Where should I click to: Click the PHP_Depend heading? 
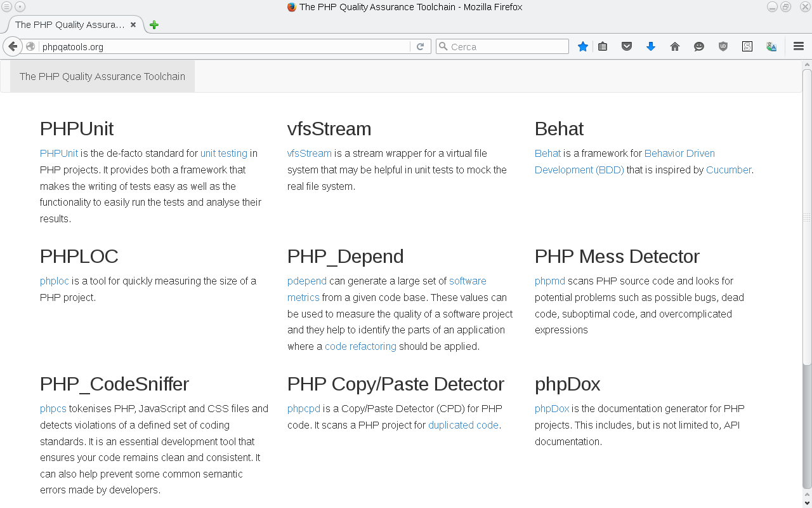[x=346, y=257]
